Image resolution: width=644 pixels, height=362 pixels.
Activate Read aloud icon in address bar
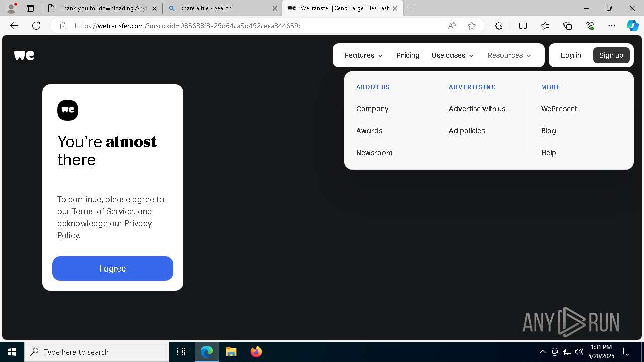click(x=452, y=26)
